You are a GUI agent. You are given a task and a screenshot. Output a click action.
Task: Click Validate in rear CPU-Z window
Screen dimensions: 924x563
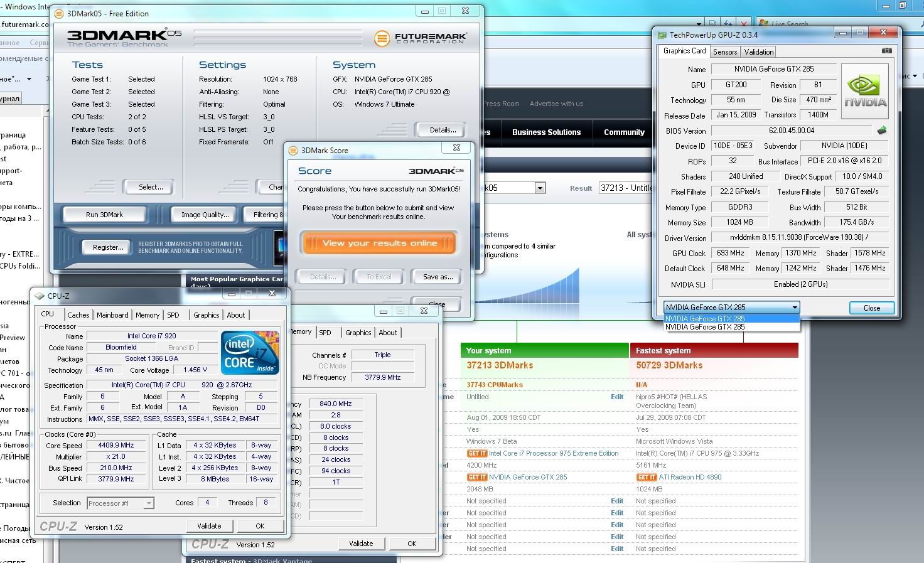(x=361, y=544)
